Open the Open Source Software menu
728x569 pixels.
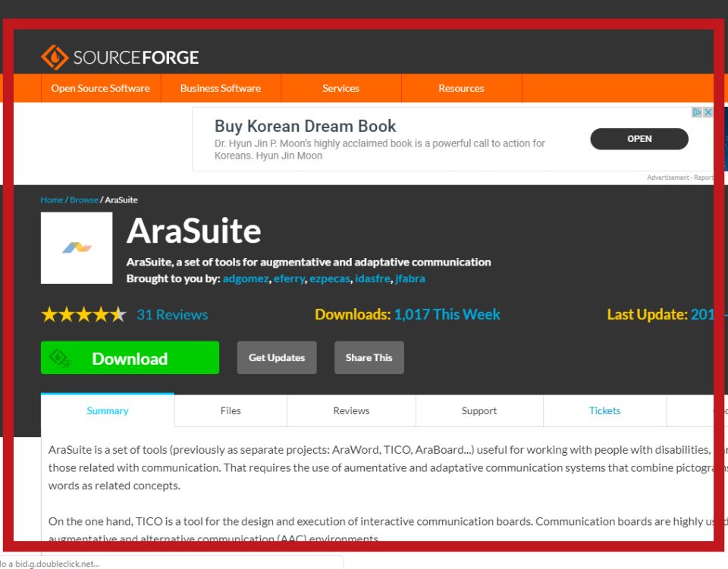click(x=101, y=88)
